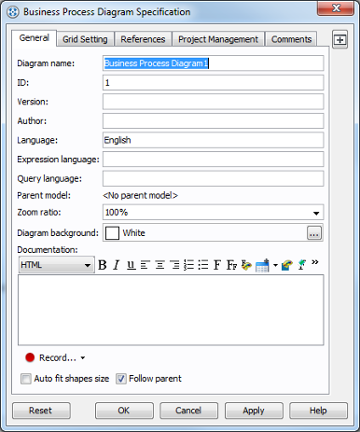
Task: Click the Language field containing English
Action: [213, 140]
